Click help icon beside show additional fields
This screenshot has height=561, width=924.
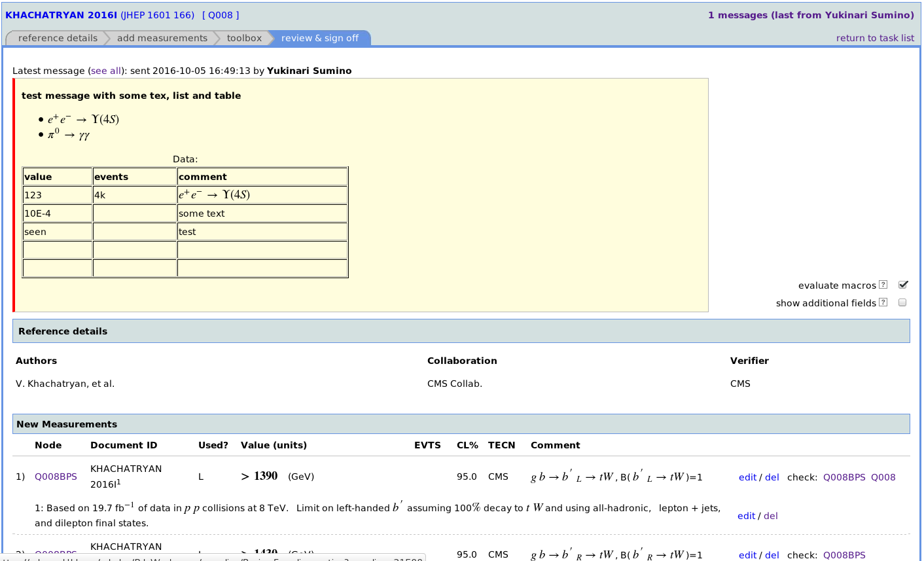(883, 302)
